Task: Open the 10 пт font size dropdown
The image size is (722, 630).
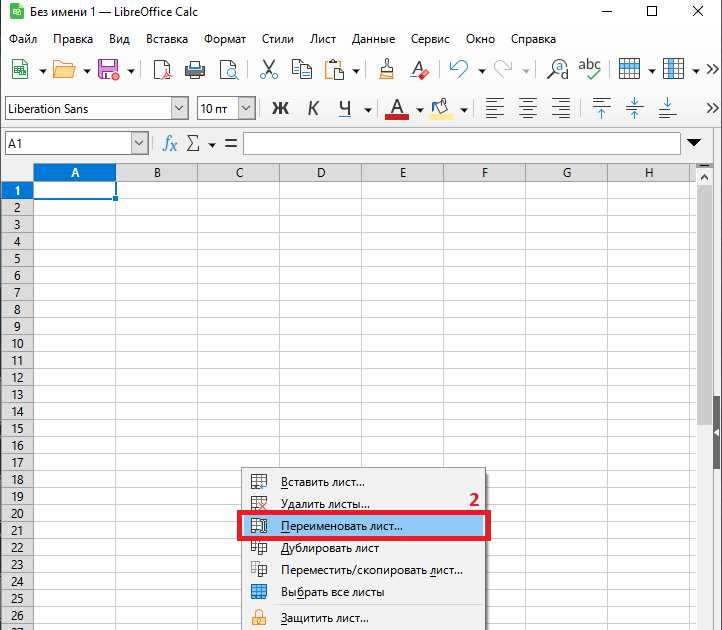Action: pos(246,109)
